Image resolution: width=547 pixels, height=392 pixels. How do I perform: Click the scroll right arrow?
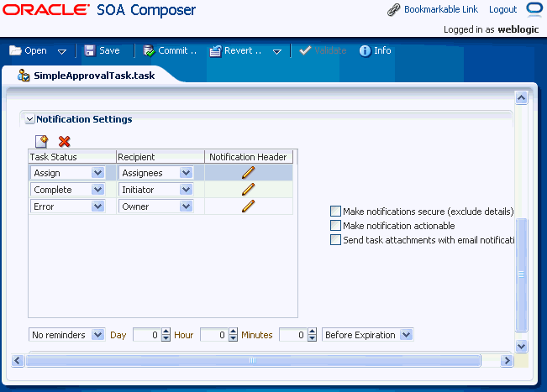point(507,360)
